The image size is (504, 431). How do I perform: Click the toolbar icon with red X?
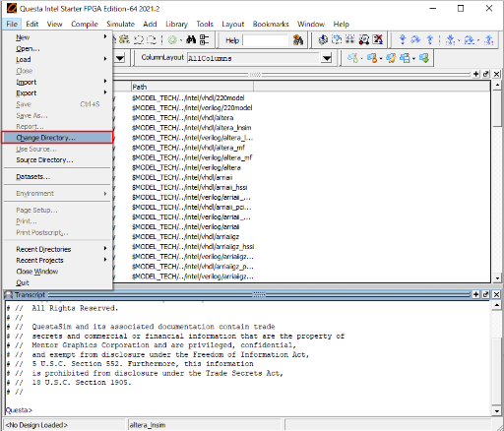pos(378,39)
